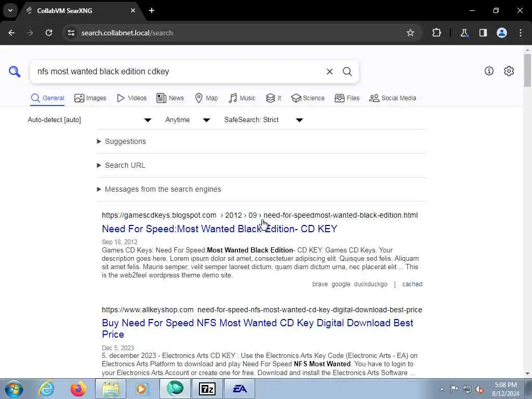
Task: Switch to the Map tab
Action: [x=206, y=98]
